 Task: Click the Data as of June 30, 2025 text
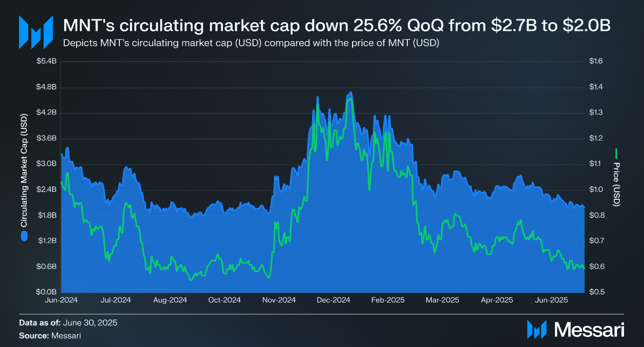pyautogui.click(x=68, y=323)
